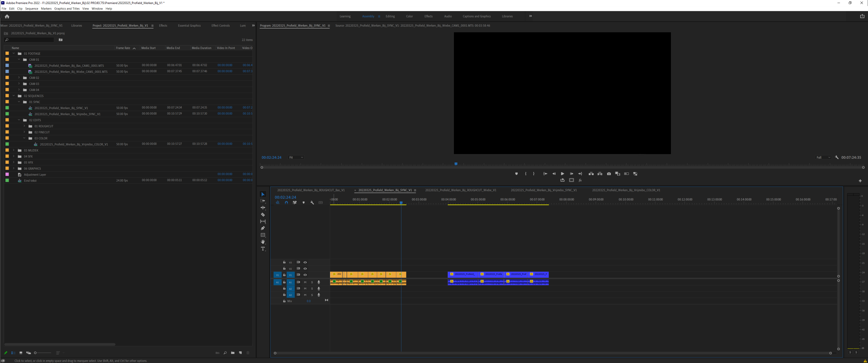Select the Razor tool

pyautogui.click(x=263, y=215)
